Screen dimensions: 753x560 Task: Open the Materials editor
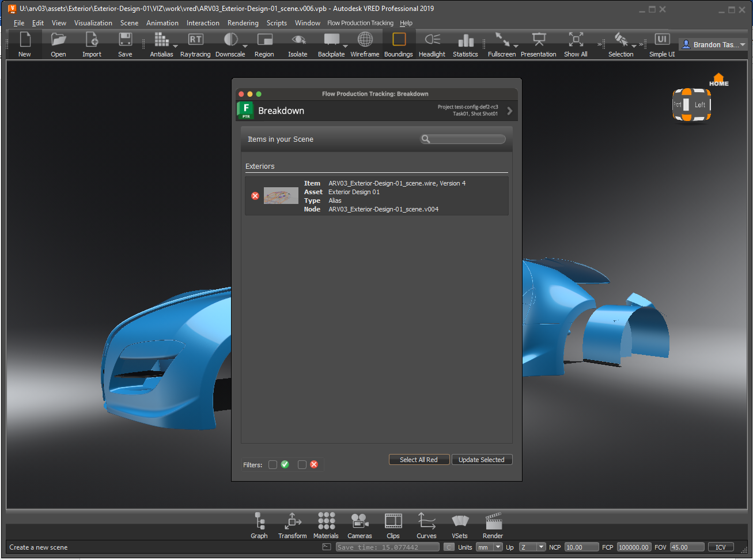[x=326, y=521]
